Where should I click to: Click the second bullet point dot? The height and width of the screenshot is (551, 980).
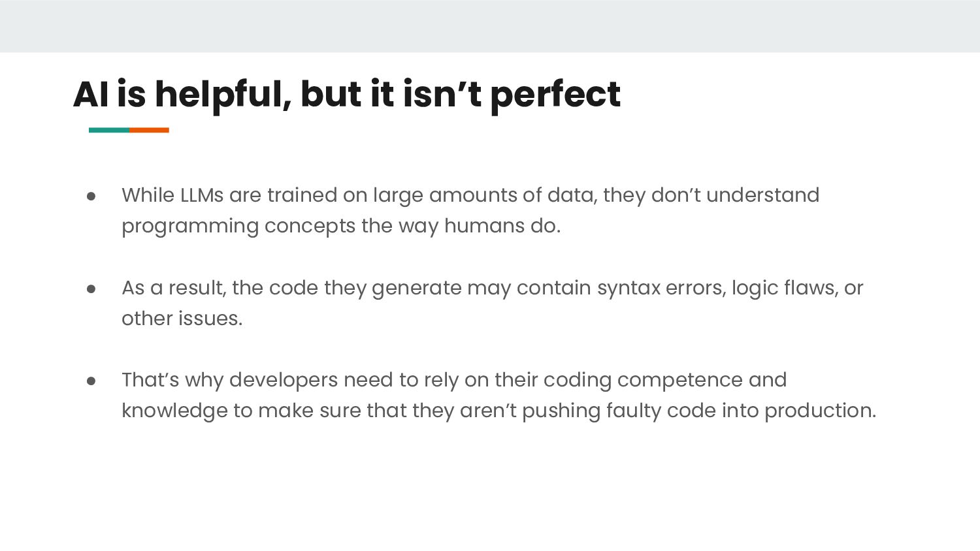tap(91, 289)
